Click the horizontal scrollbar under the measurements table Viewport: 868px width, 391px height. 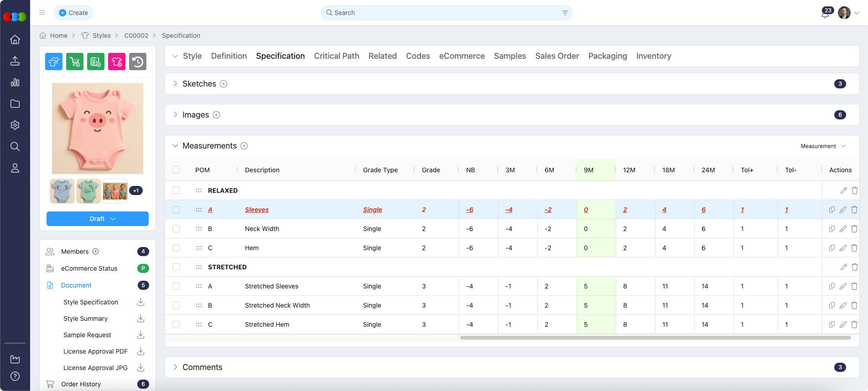655,338
